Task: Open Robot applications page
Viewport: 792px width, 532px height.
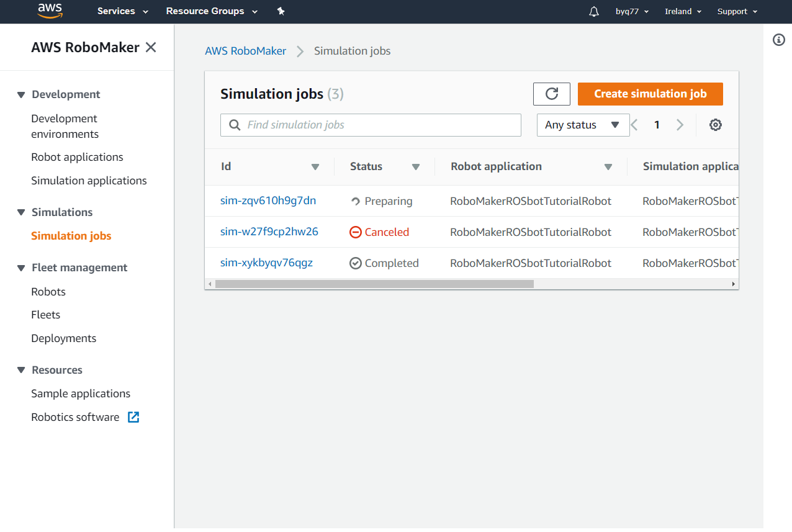Action: point(77,157)
